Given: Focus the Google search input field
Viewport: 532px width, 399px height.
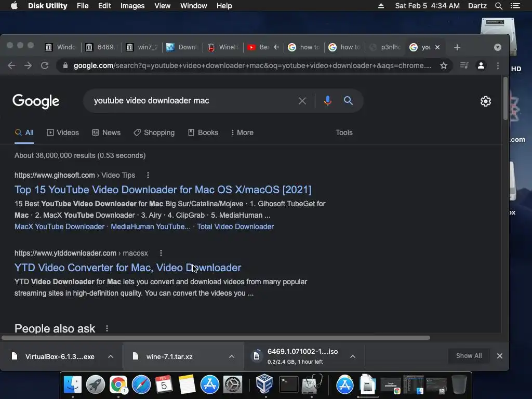Looking at the screenshot, I should point(190,101).
